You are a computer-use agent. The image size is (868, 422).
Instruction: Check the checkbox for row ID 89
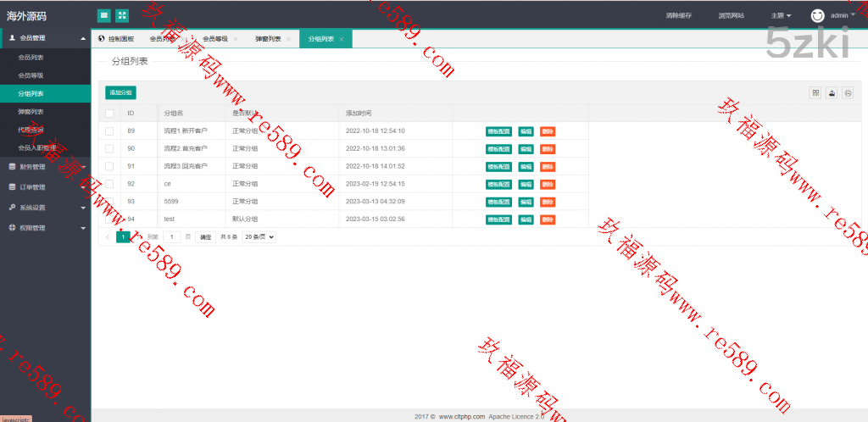click(109, 131)
